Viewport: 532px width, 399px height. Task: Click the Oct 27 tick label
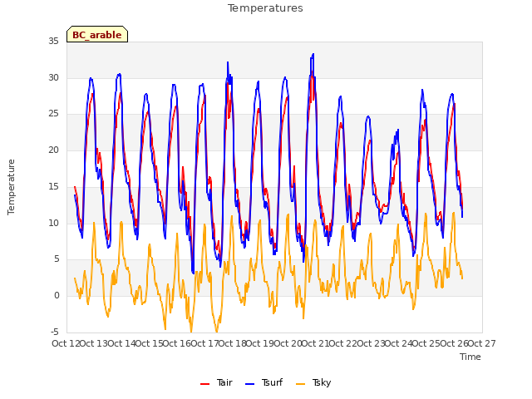(x=482, y=343)
